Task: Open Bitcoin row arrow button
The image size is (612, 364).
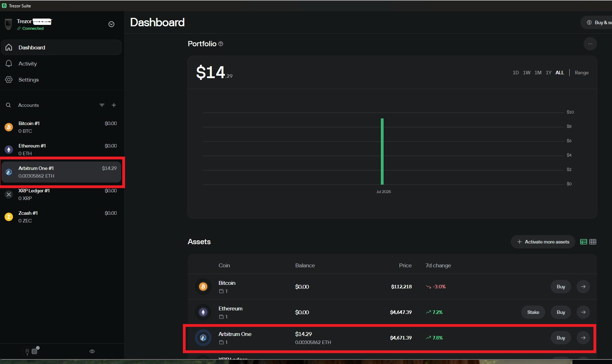Action: (x=583, y=287)
